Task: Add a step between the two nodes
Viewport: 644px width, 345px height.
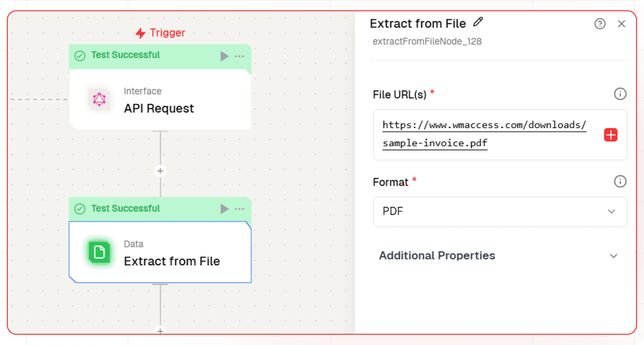Action: (x=160, y=171)
